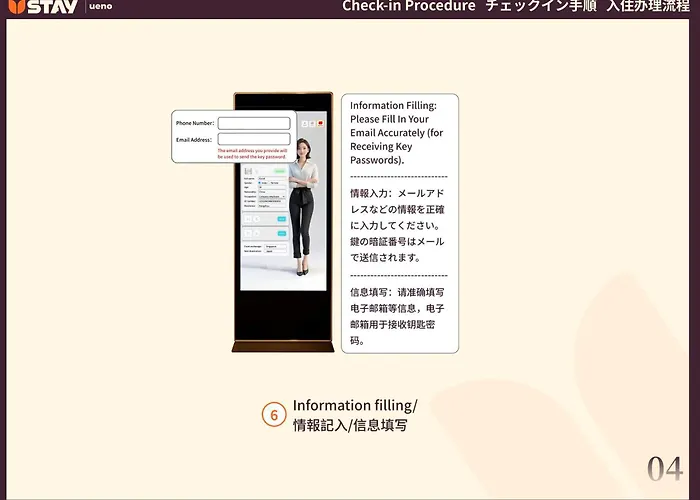The width and height of the screenshot is (700, 500).
Task: Click the orange STAY logo icon
Action: pyautogui.click(x=13, y=6)
